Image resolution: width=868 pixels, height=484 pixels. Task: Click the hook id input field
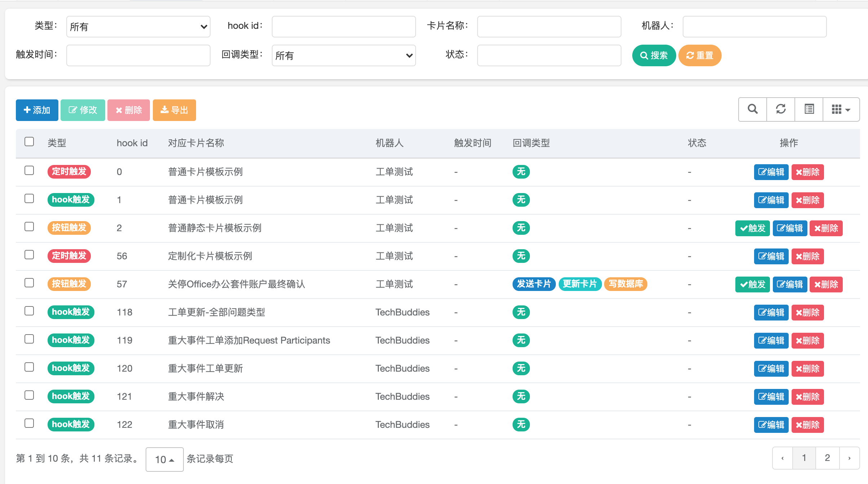click(344, 27)
